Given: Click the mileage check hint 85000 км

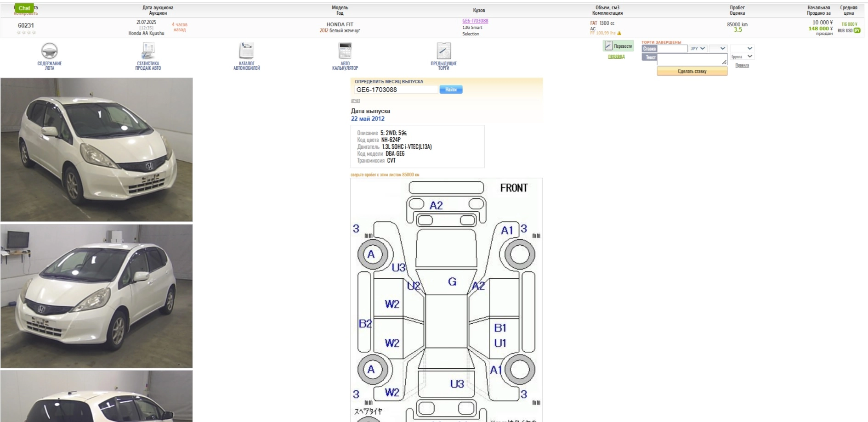Looking at the screenshot, I should pos(385,175).
